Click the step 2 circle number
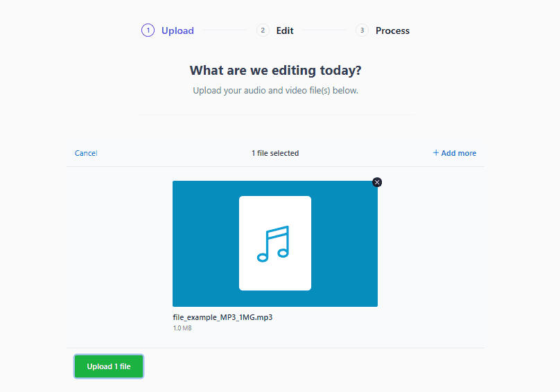The width and height of the screenshot is (560, 392). click(x=263, y=30)
